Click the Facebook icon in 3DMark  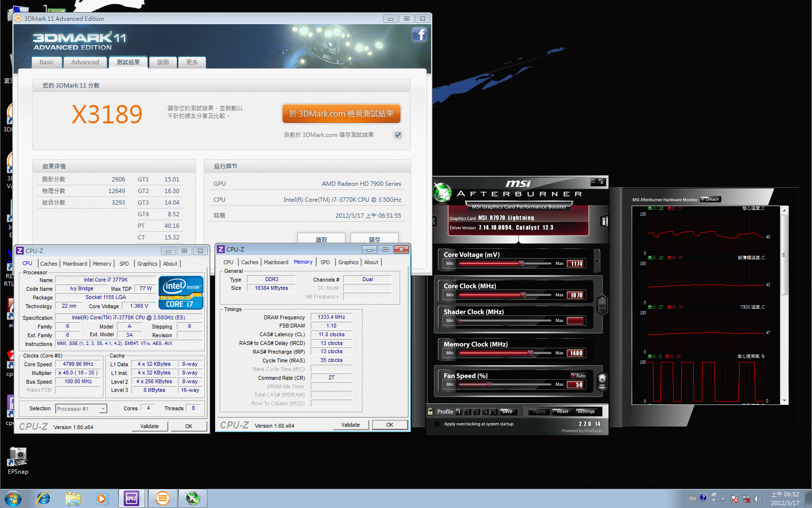[x=419, y=34]
